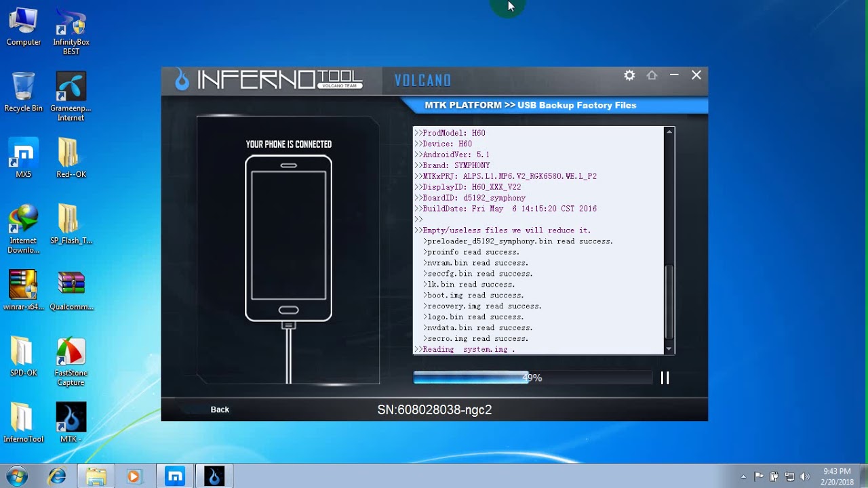Open MX5 desktop shortcut

pos(24,159)
